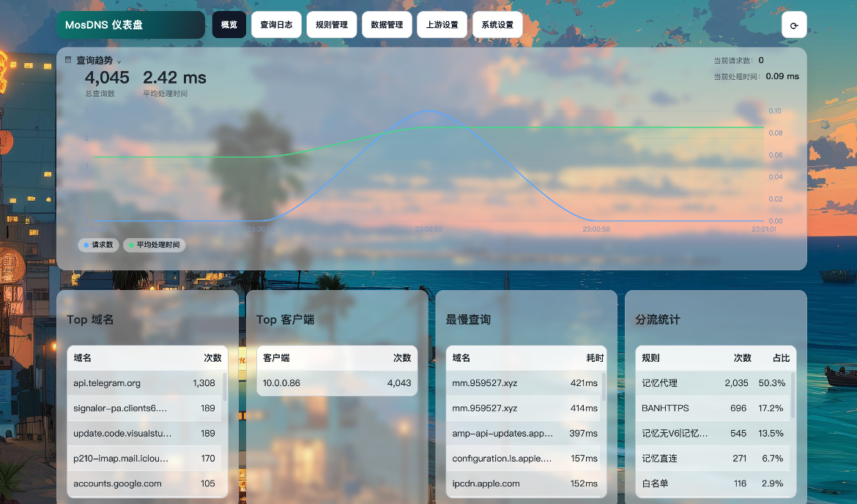Click the 白名单 rule row
The width and height of the screenshot is (857, 504).
[x=713, y=483]
